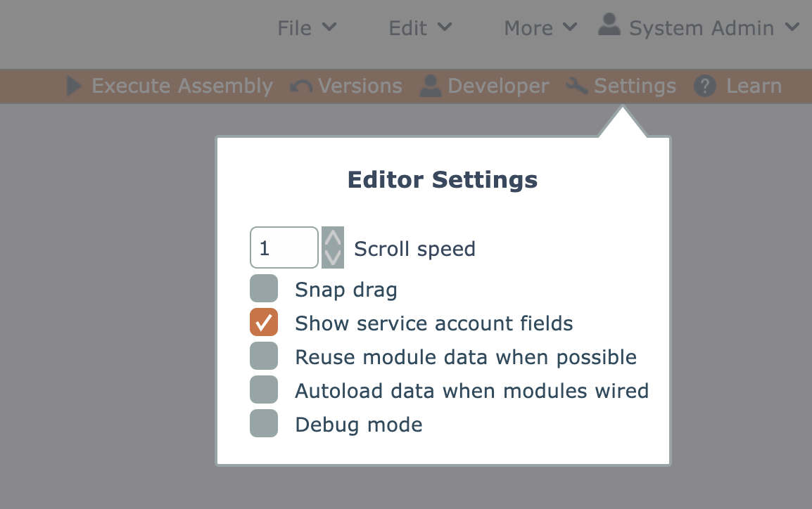This screenshot has height=509, width=812.
Task: Enable the Debug mode checkbox
Action: click(x=264, y=424)
